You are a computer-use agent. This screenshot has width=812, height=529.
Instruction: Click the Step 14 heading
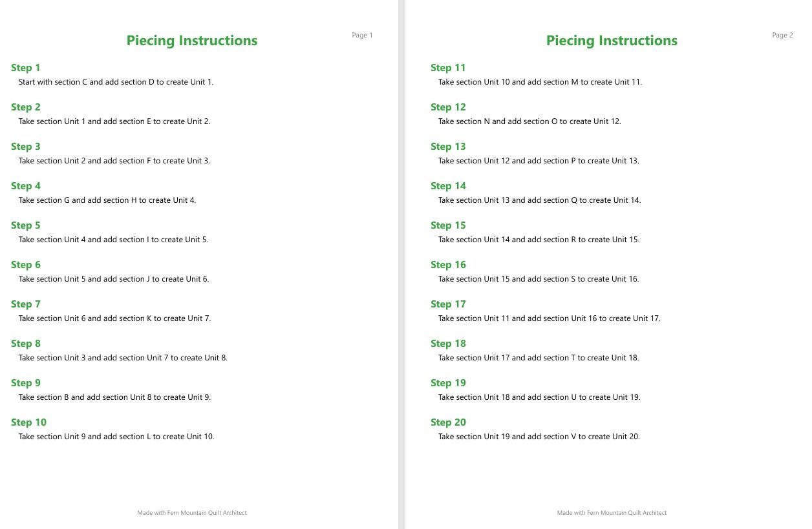point(448,186)
